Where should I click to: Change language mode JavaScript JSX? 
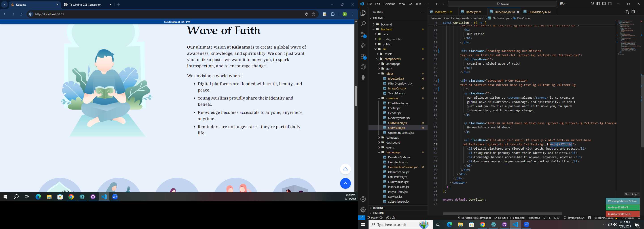(x=576, y=218)
